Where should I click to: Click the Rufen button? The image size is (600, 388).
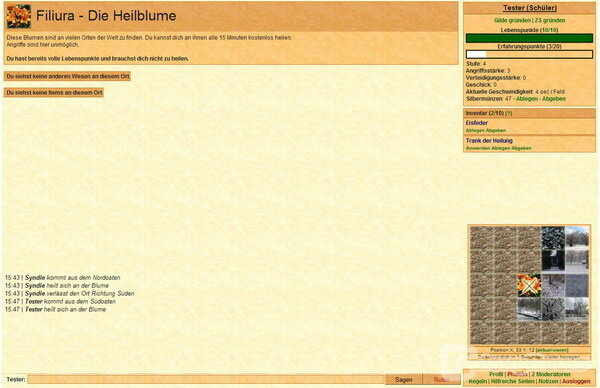[442, 380]
